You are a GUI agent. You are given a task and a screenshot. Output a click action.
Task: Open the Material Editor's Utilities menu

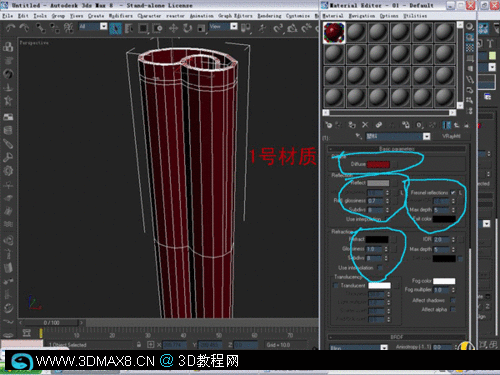(x=415, y=16)
